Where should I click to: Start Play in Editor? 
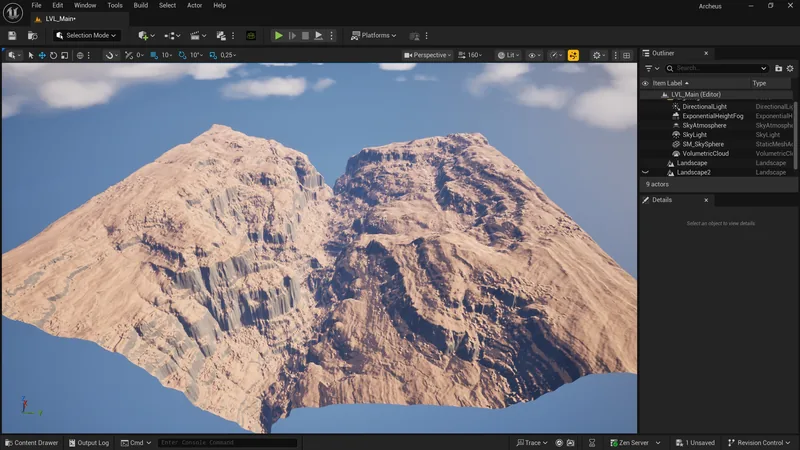click(x=279, y=36)
